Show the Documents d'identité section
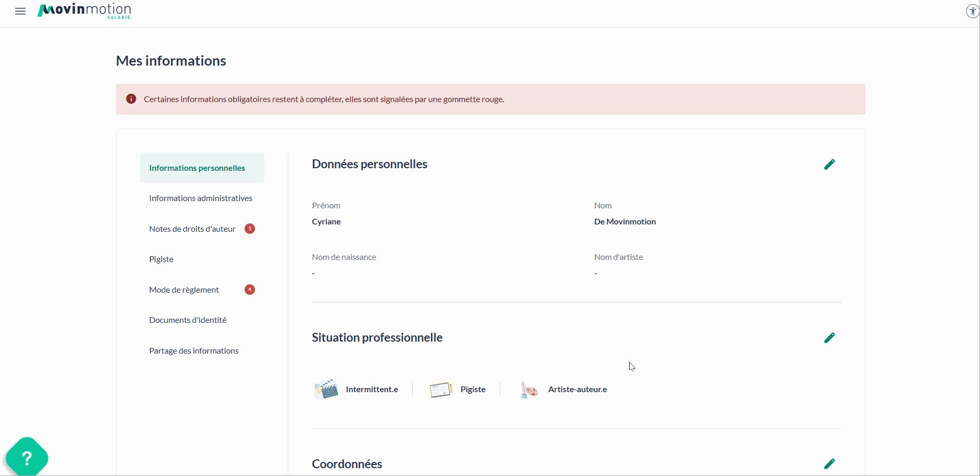 pyautogui.click(x=187, y=320)
